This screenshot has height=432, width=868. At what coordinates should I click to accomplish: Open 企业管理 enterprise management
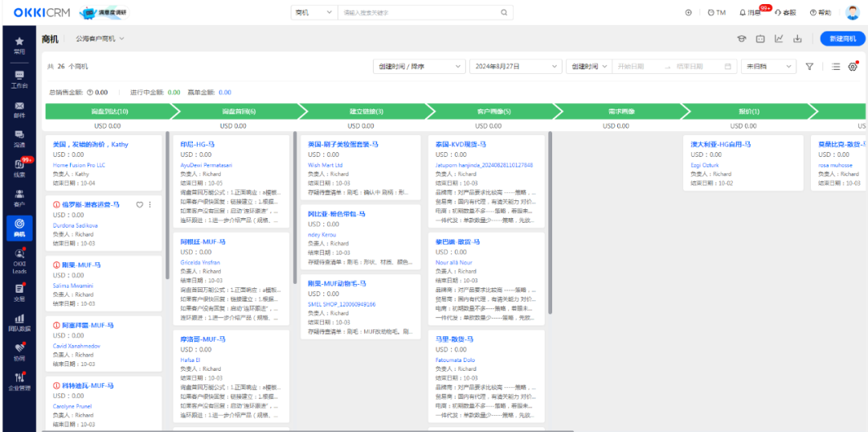click(19, 381)
